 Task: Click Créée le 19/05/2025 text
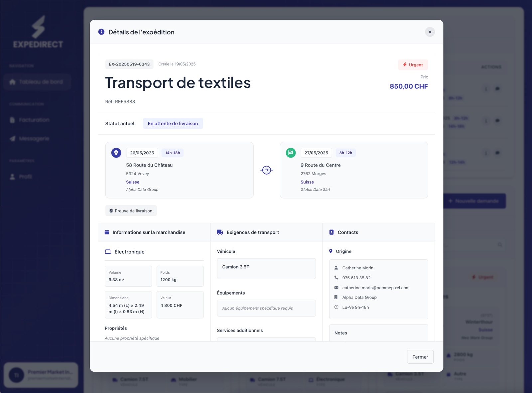[x=177, y=64]
